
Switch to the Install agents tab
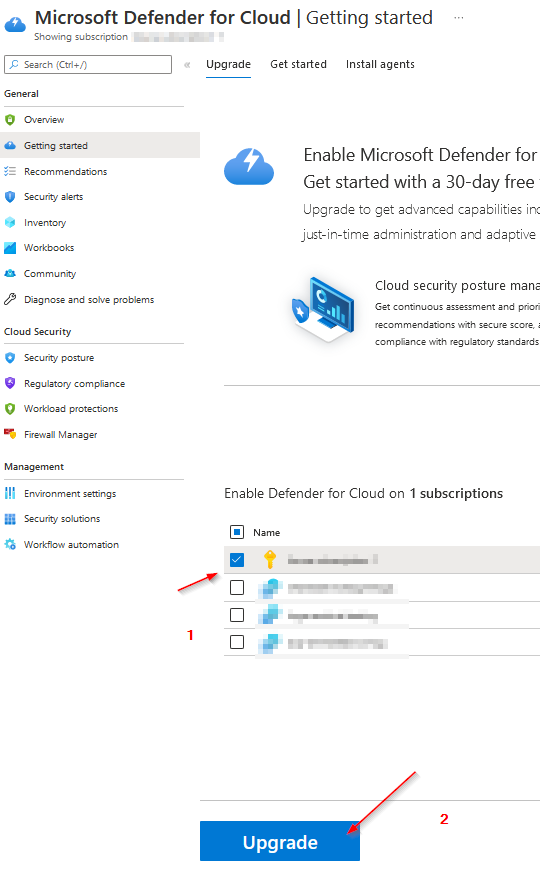point(380,64)
